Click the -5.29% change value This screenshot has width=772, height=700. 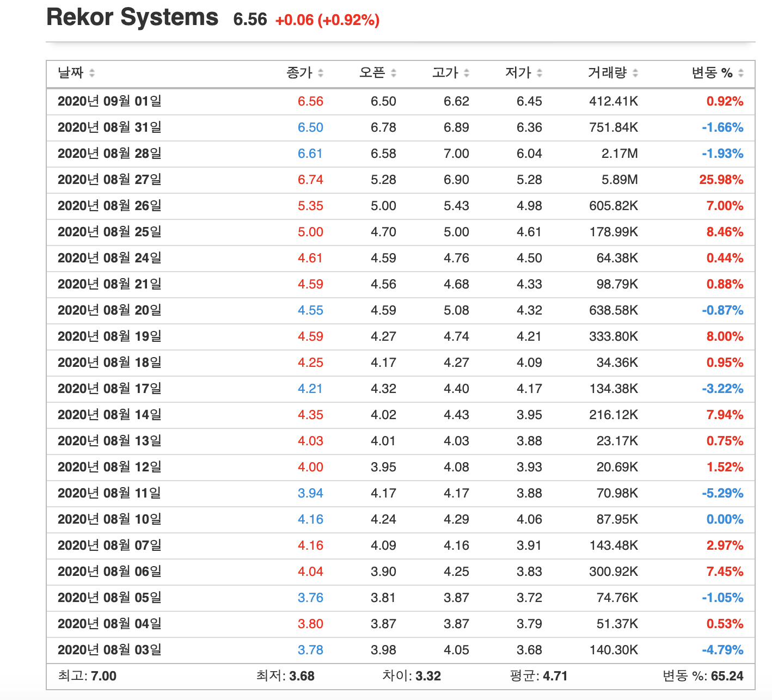722,493
